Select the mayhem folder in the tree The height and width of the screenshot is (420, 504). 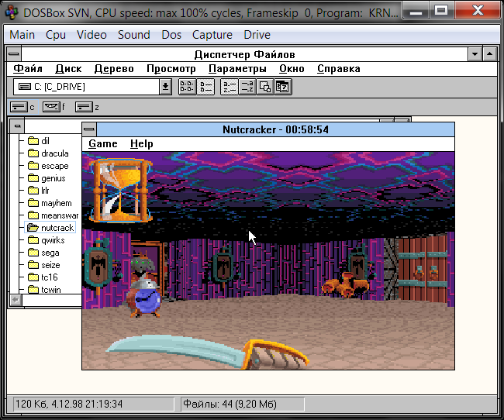pyautogui.click(x=50, y=203)
